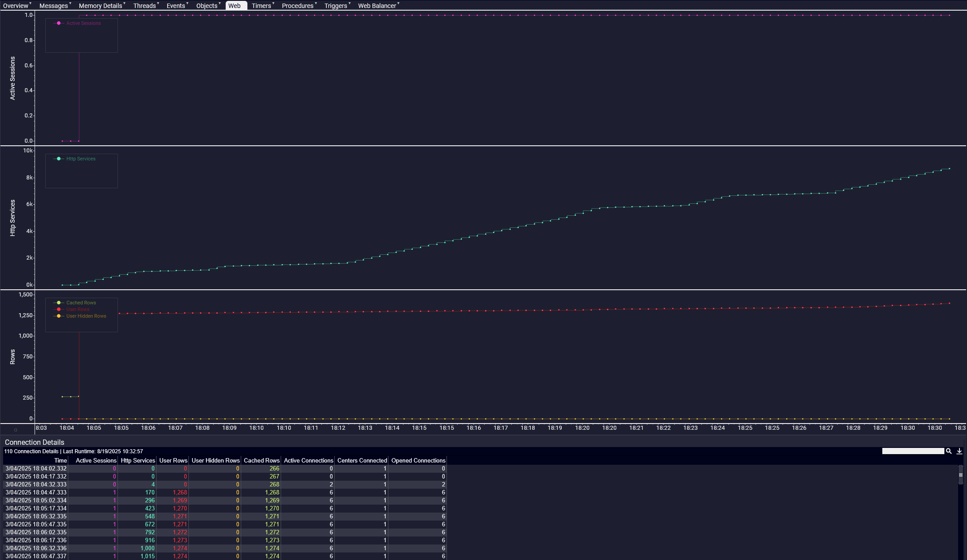The width and height of the screenshot is (967, 560).
Task: Open the Procedures tab
Action: [297, 6]
